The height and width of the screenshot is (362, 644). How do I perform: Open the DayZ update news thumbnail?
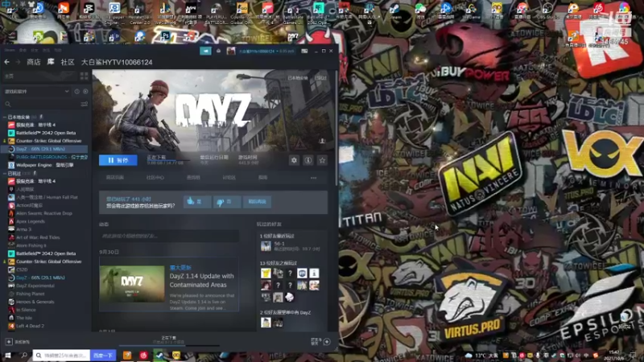132,284
